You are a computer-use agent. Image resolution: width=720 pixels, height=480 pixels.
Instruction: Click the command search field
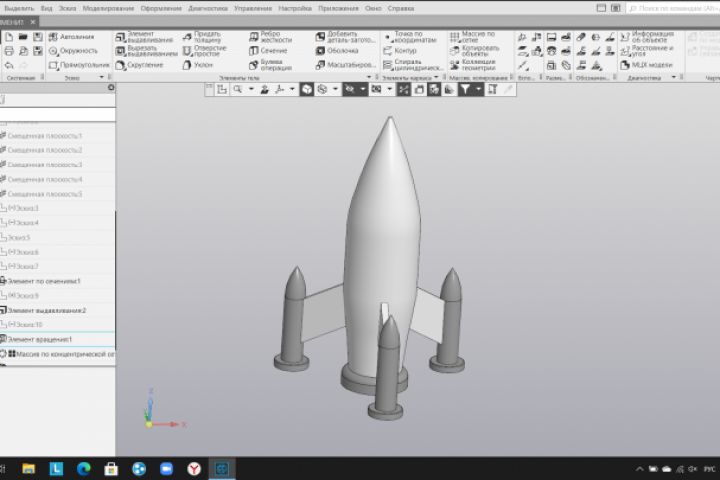tap(674, 8)
